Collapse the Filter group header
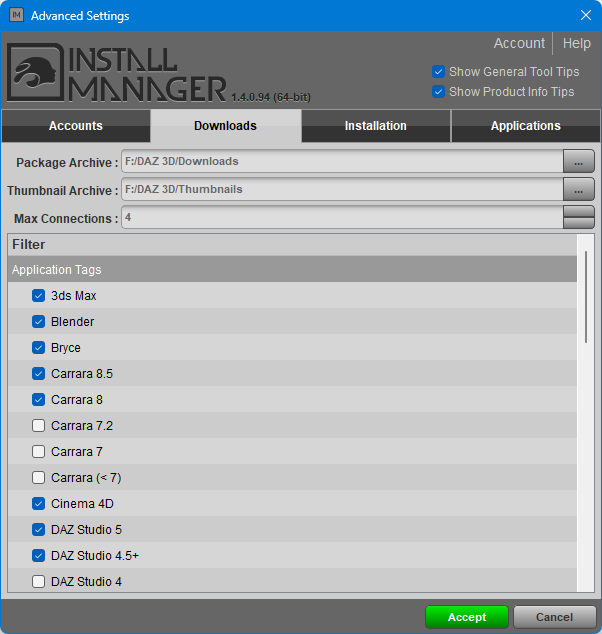602x634 pixels. click(x=29, y=244)
